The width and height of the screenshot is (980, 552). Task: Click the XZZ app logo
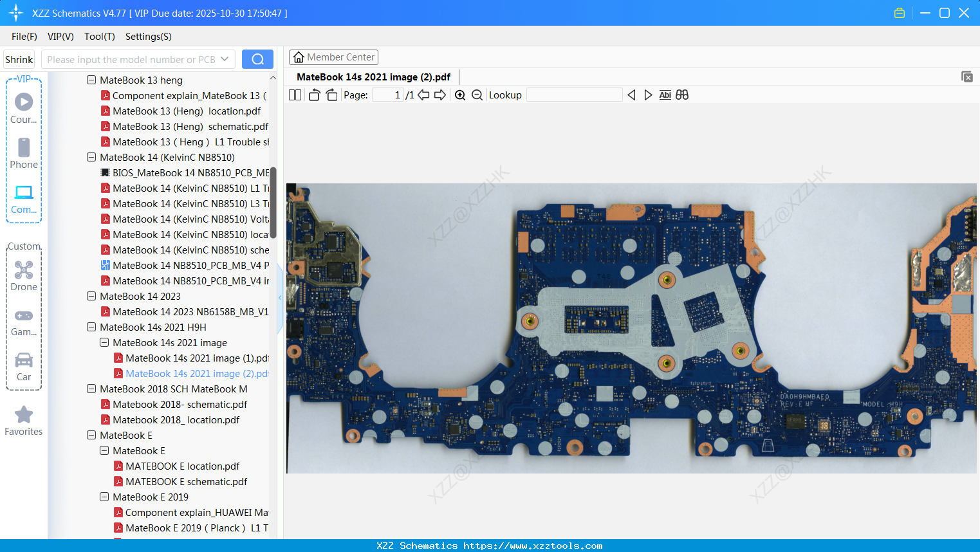pyautogui.click(x=16, y=13)
